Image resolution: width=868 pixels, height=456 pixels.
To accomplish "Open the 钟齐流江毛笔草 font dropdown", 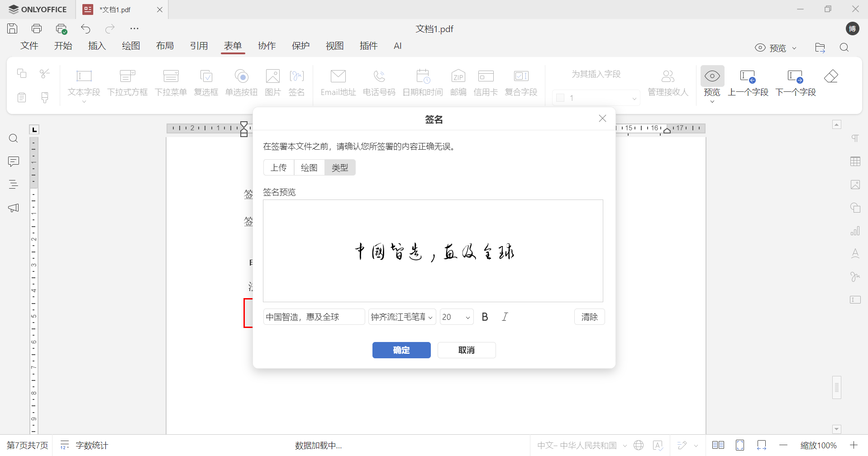I will 401,317.
